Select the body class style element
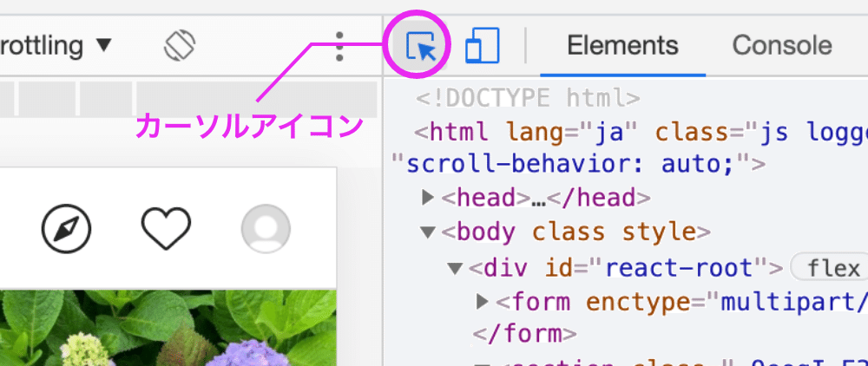This screenshot has width=868, height=366. (575, 232)
